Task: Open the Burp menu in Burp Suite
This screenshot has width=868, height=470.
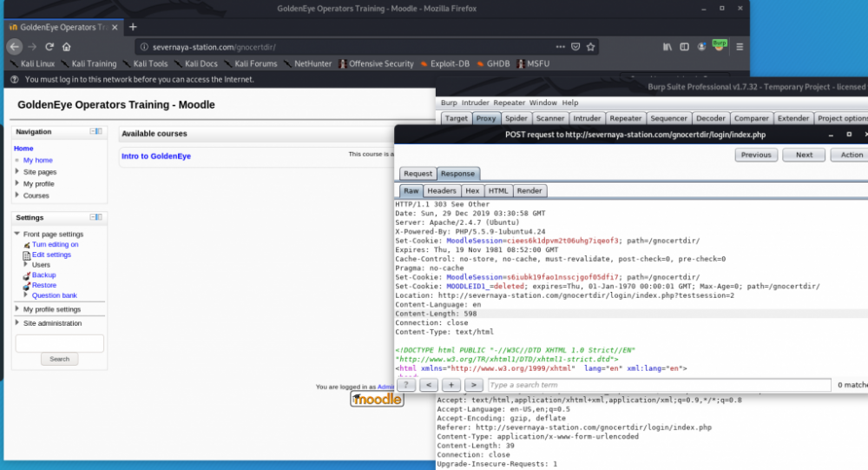Action: coord(449,103)
